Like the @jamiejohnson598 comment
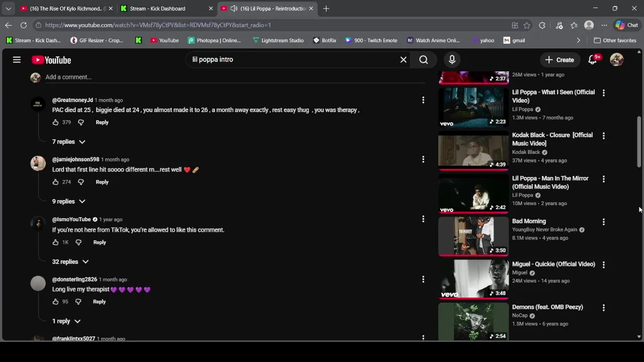644x362 pixels. [x=55, y=182]
